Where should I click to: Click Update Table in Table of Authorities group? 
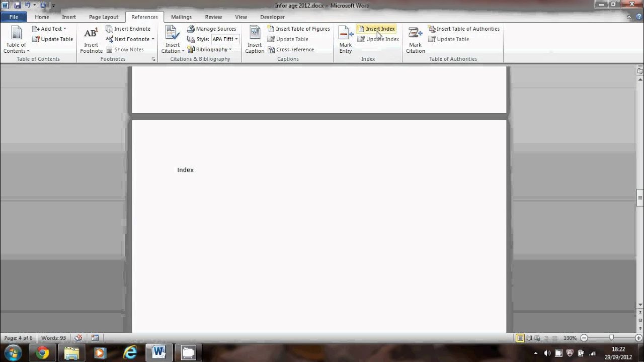(449, 39)
